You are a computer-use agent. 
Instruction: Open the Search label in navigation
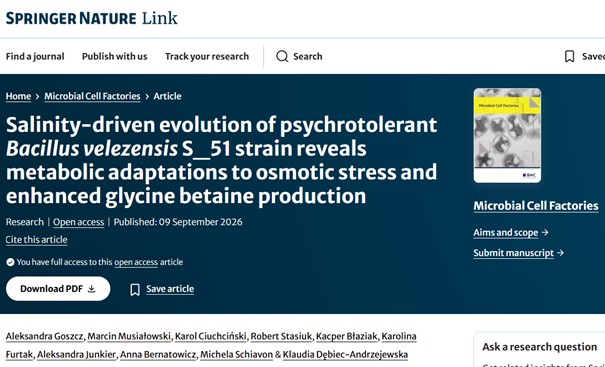(308, 56)
